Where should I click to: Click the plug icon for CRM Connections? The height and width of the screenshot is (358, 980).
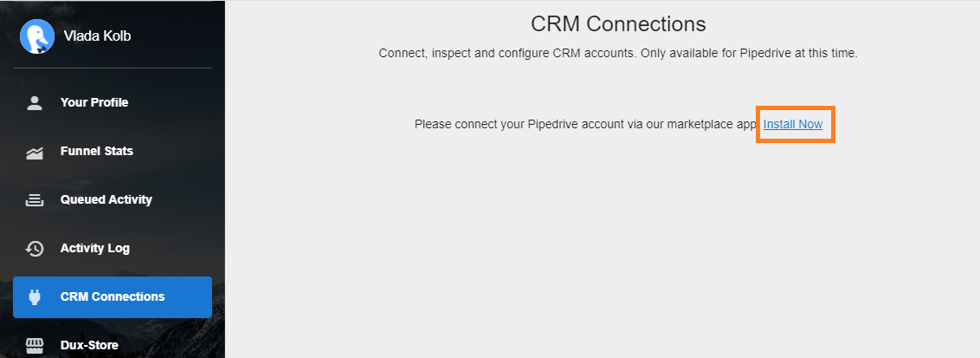pos(35,296)
